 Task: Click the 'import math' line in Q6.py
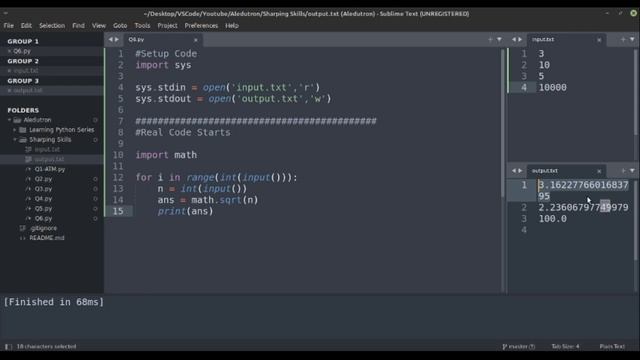coord(166,155)
